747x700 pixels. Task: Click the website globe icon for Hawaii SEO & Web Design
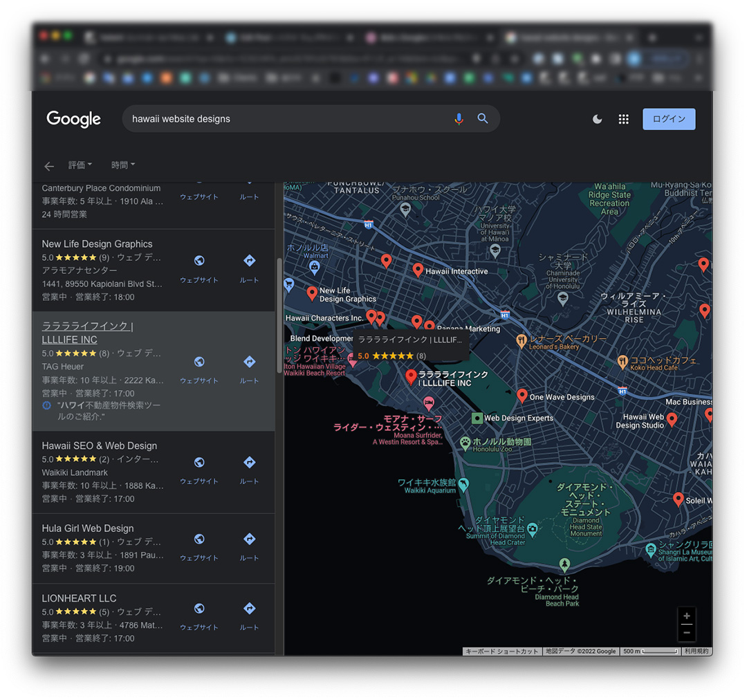coord(199,461)
